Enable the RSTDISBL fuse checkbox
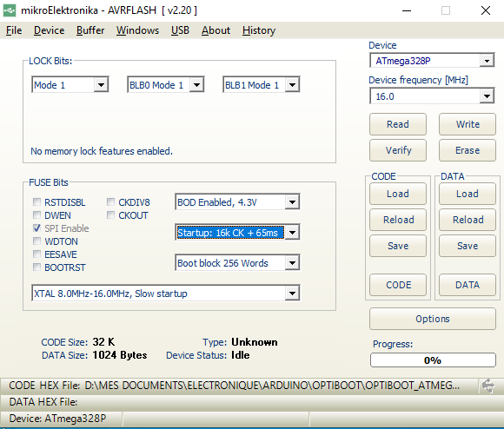Image resolution: width=504 pixels, height=429 pixels. click(37, 202)
